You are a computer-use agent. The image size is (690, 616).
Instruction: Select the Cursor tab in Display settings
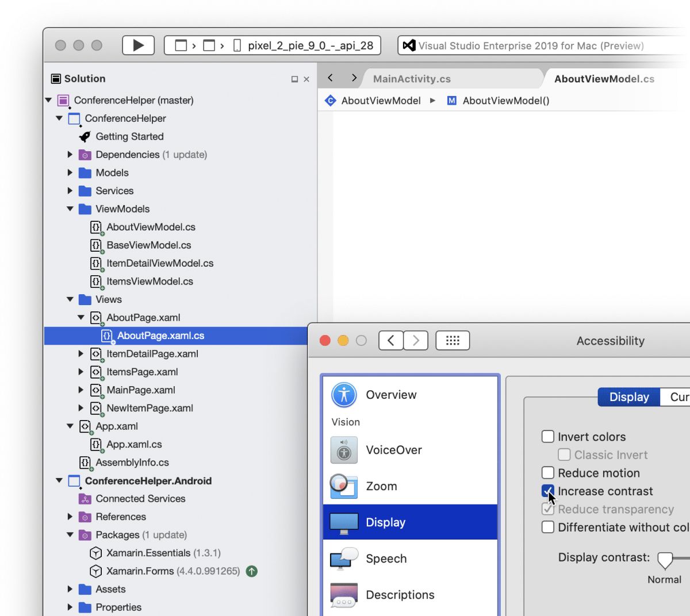point(678,397)
